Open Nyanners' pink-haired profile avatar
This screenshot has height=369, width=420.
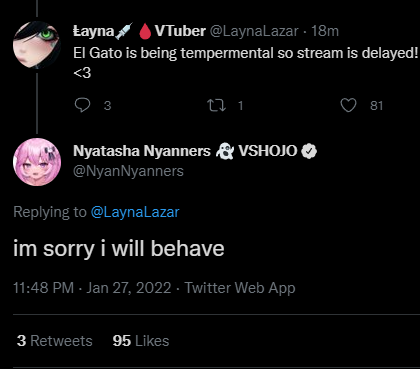tap(37, 162)
